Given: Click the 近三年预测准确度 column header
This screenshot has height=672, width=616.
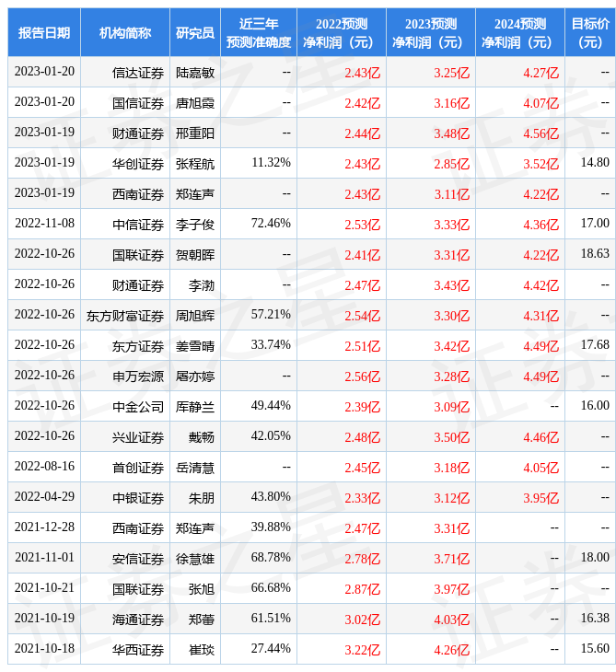Looking at the screenshot, I should (259, 32).
